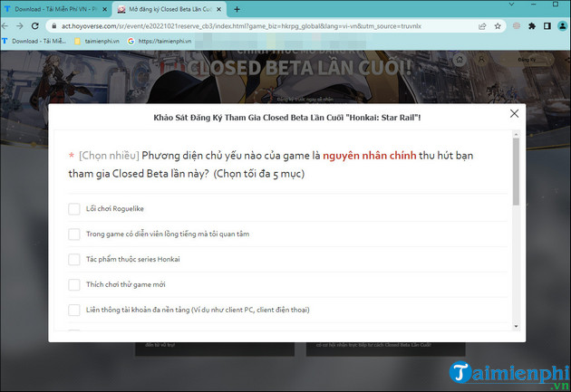Close the Mở đăng ký Closed Beta tab
Image resolution: width=571 pixels, height=392 pixels.
coord(218,9)
